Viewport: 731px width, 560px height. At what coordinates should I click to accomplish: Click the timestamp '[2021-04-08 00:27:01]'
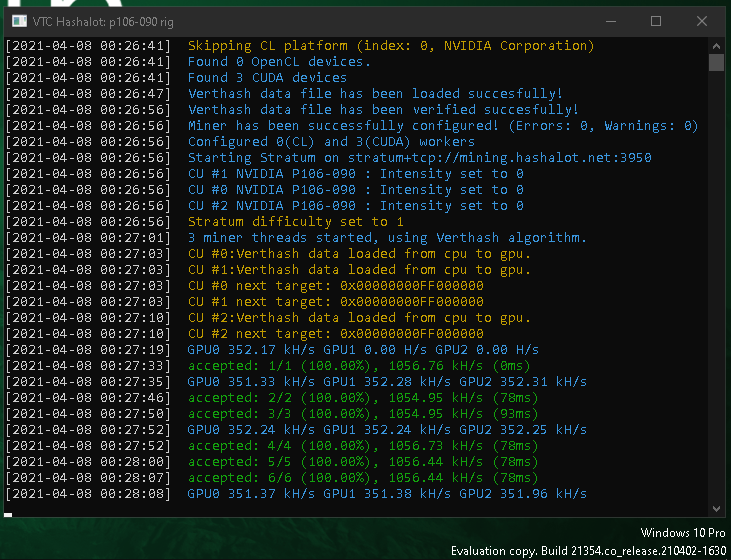[x=88, y=237]
